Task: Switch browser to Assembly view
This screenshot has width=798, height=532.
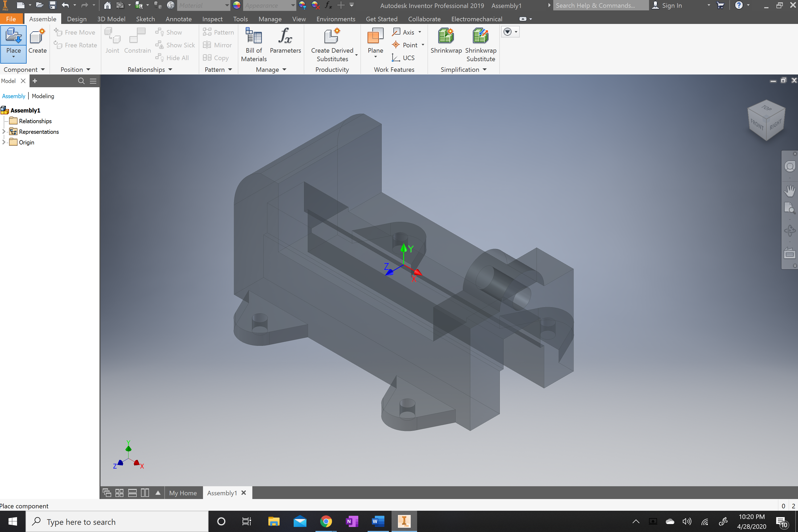Action: (x=14, y=96)
